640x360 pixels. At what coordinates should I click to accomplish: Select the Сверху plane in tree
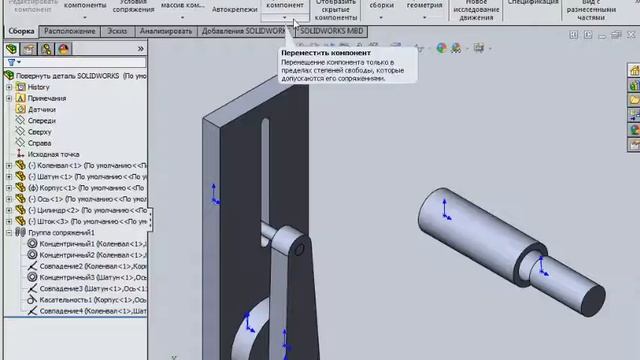click(40, 132)
